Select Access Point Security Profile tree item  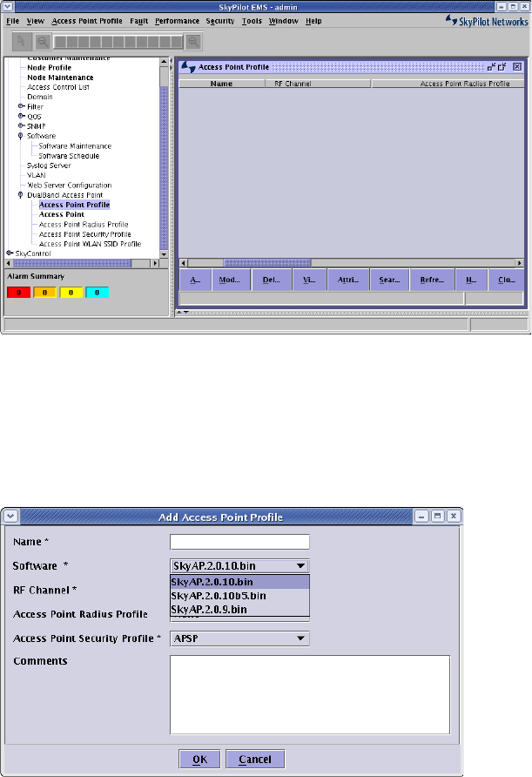84,234
